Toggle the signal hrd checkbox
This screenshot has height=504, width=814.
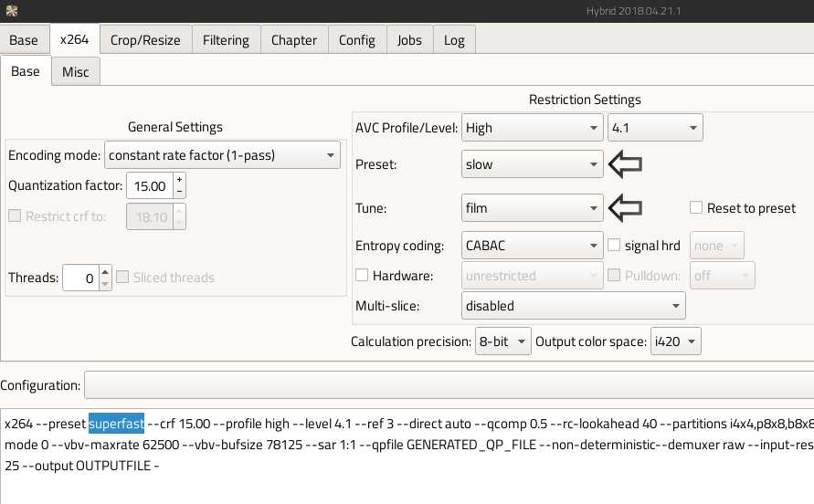click(614, 246)
